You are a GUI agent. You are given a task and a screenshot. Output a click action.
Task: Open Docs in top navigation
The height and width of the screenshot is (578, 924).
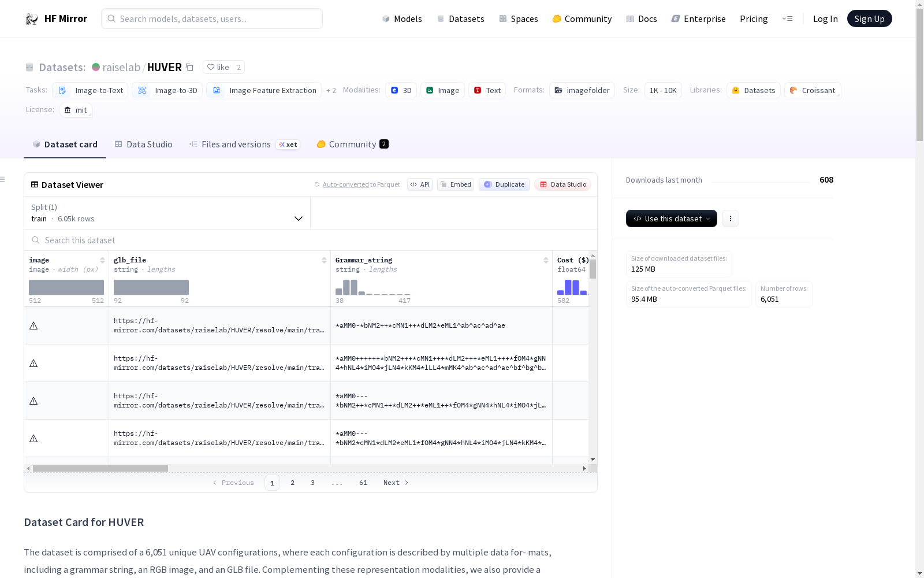[642, 19]
